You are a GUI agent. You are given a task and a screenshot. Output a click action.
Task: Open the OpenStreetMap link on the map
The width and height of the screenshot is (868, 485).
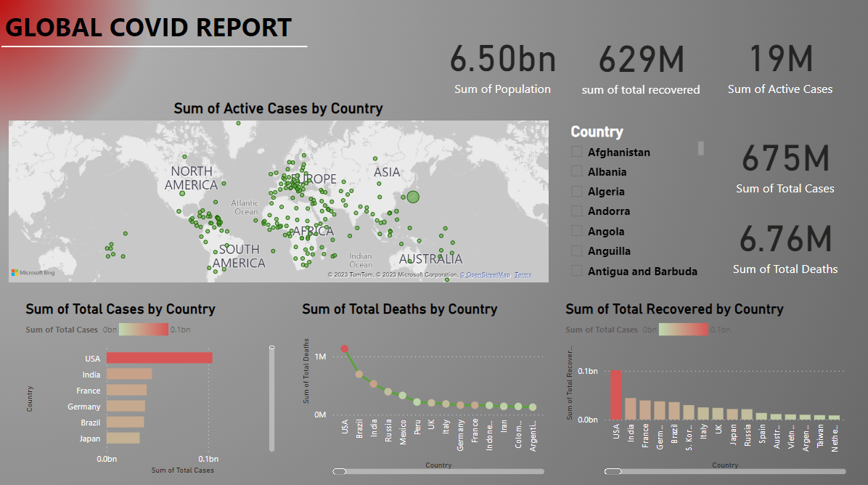486,275
